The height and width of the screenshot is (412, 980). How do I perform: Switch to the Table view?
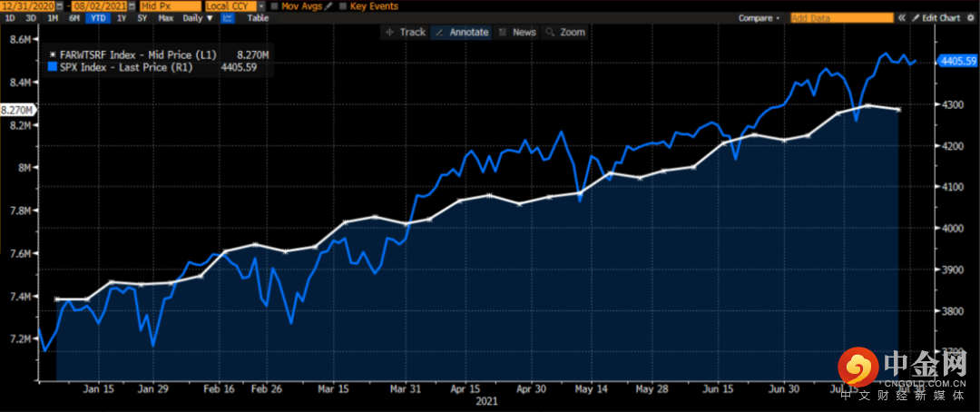click(258, 18)
